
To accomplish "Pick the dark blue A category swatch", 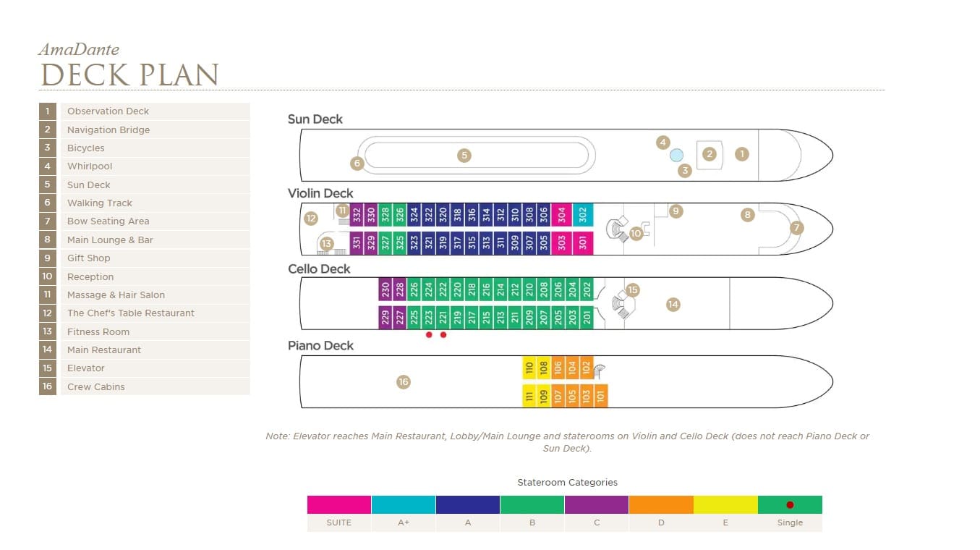I will (468, 504).
